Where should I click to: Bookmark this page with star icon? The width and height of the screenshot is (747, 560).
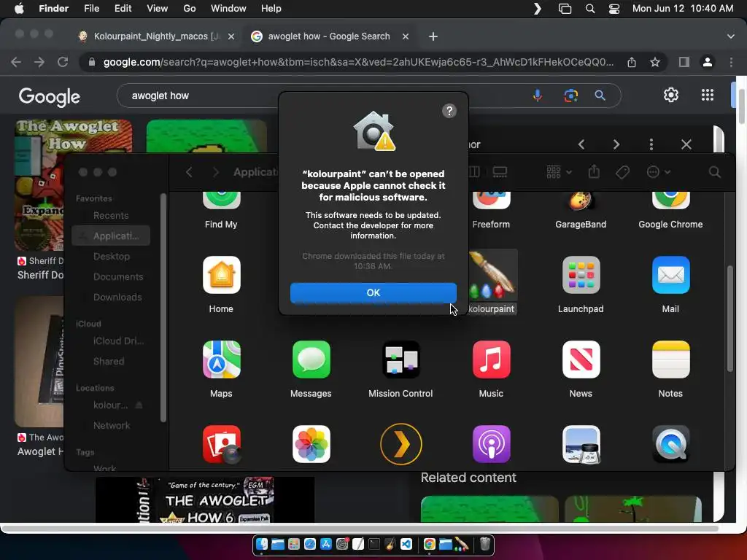pos(655,62)
